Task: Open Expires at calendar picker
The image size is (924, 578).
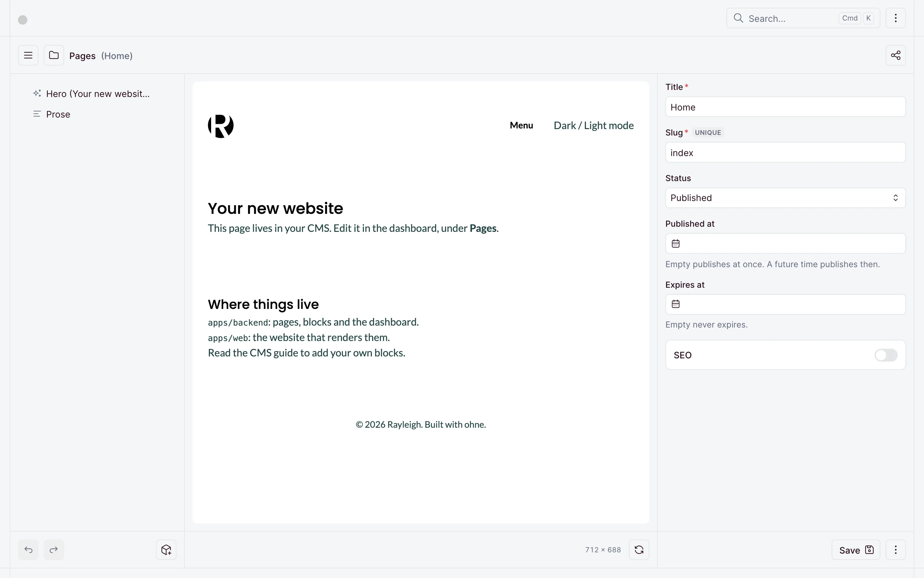Action: coord(676,304)
